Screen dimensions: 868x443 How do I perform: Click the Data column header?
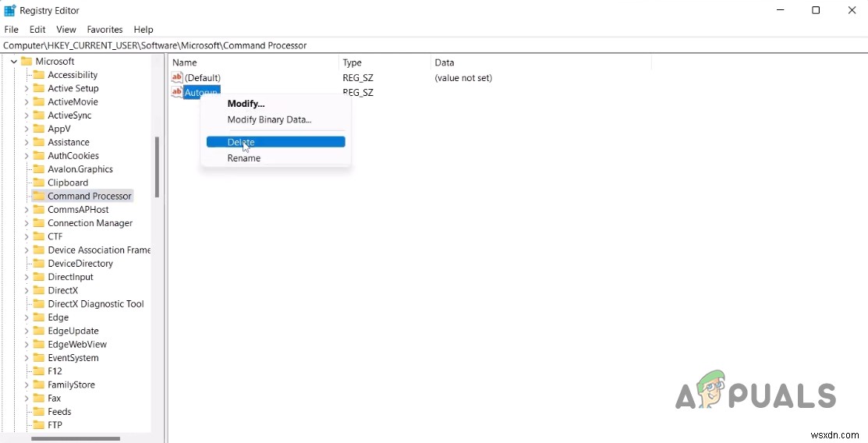pyautogui.click(x=540, y=62)
